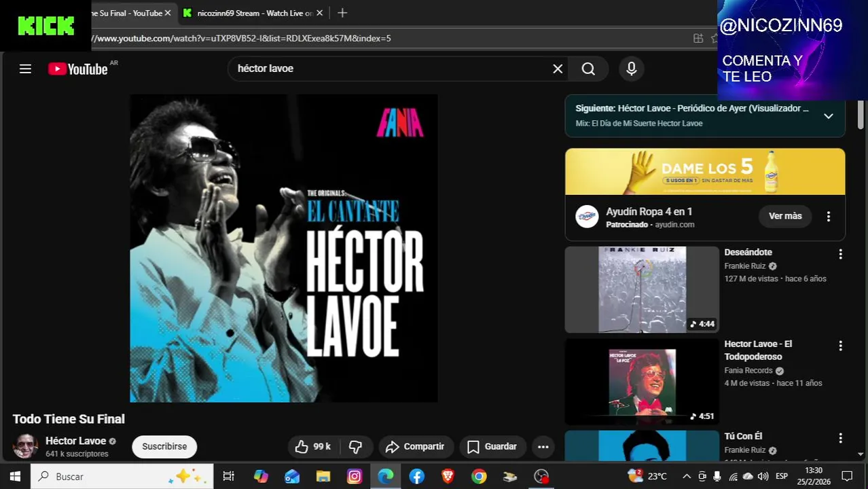Open the Héctor Lavoe channel name
Viewport: 868px width, 489px height.
75,441
